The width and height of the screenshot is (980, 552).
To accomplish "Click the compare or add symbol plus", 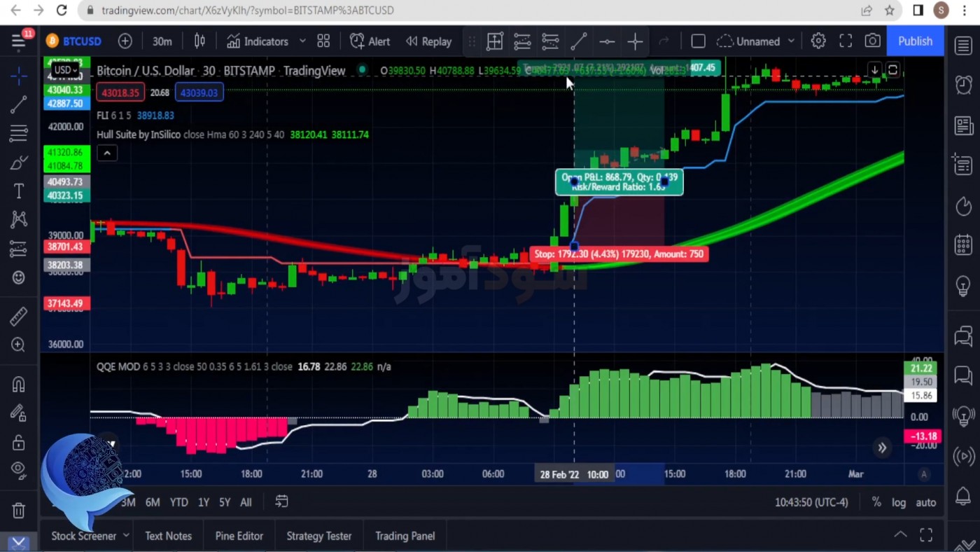I will [x=125, y=41].
